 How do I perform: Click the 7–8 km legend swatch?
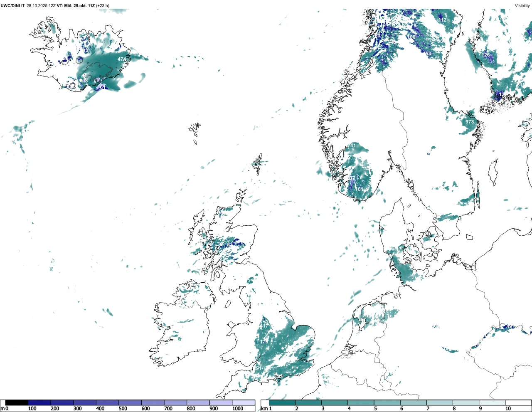(x=440, y=402)
